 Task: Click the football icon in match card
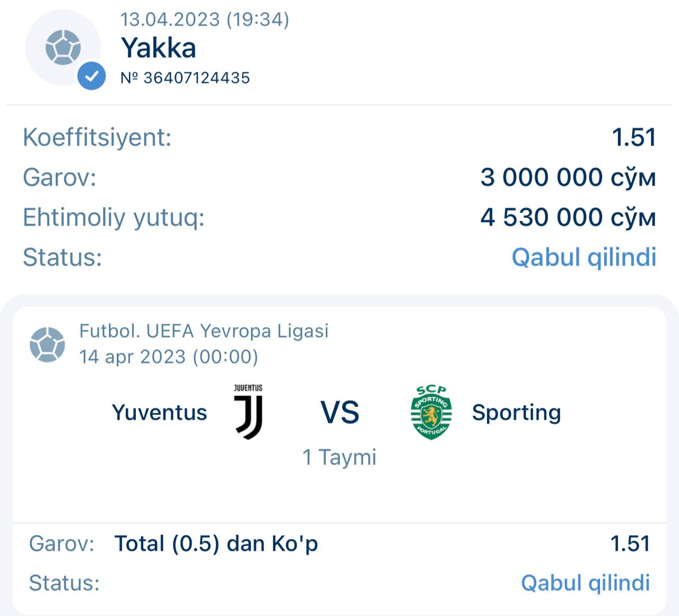coord(47,344)
